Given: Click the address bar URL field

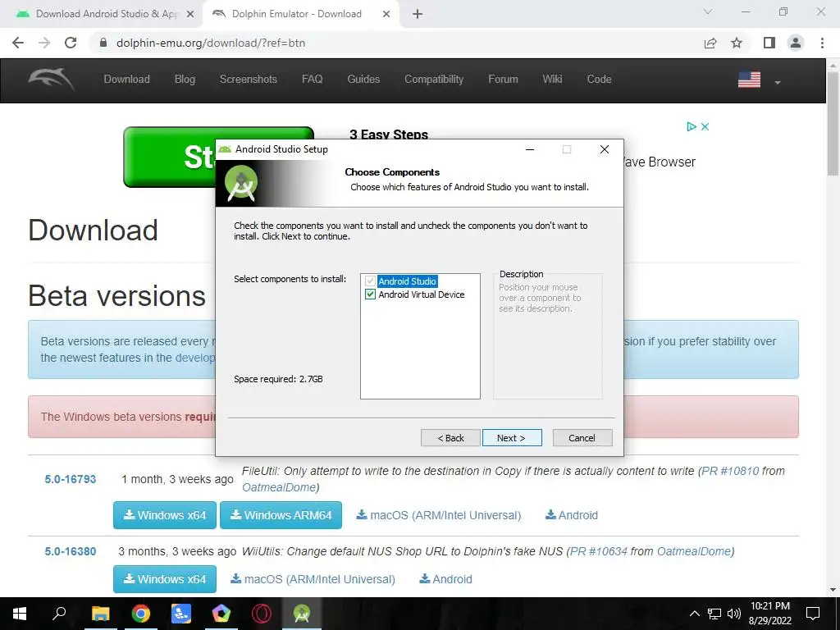Looking at the screenshot, I should pyautogui.click(x=396, y=43).
